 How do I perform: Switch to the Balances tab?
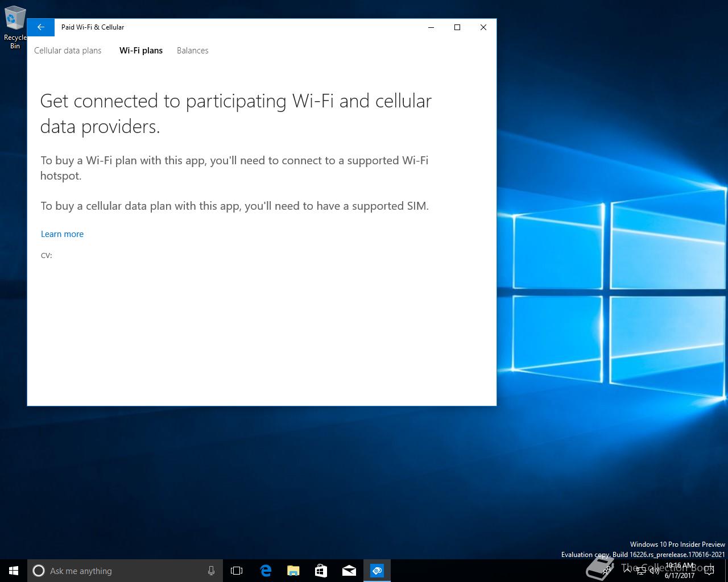point(193,51)
